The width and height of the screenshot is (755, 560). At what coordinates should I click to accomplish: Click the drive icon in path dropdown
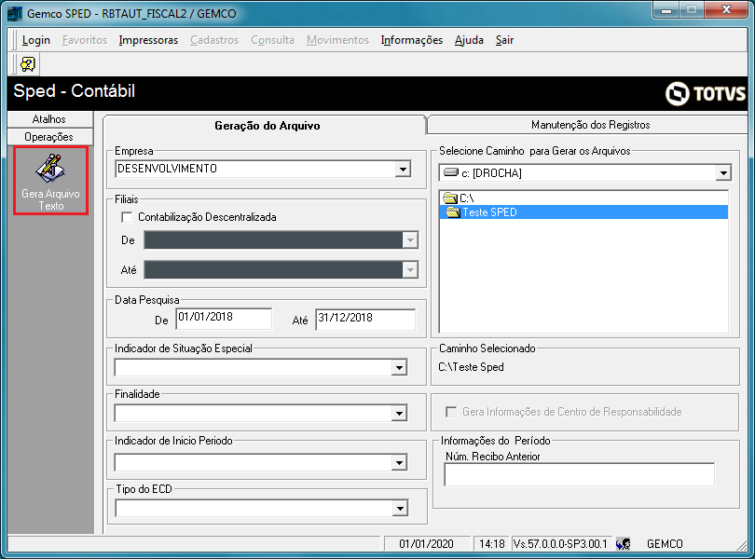[451, 172]
